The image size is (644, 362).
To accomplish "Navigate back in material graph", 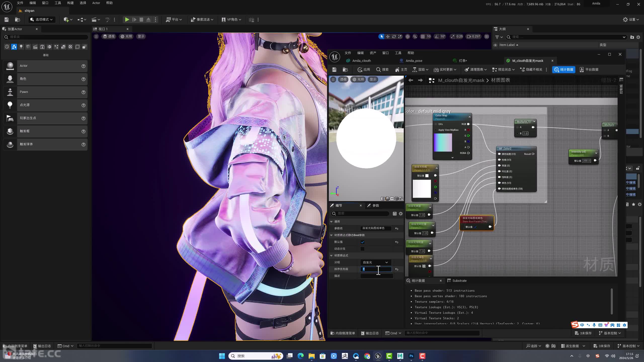I will click(x=411, y=80).
